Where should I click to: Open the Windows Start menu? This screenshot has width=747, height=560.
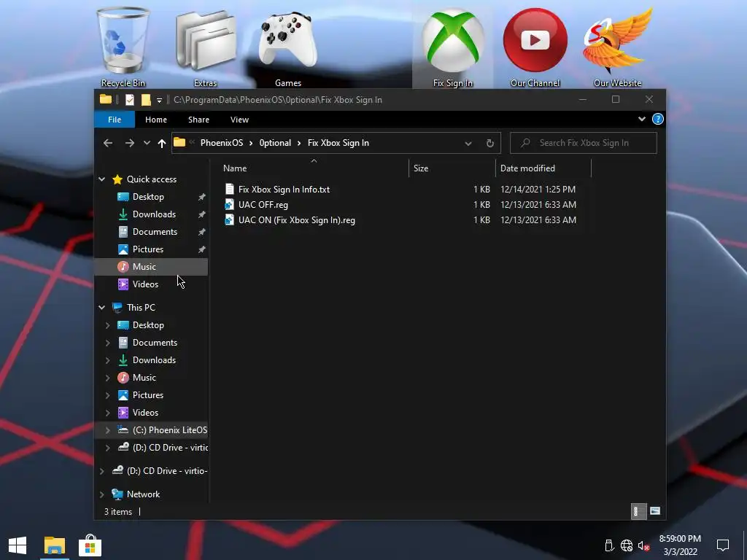[x=18, y=545]
